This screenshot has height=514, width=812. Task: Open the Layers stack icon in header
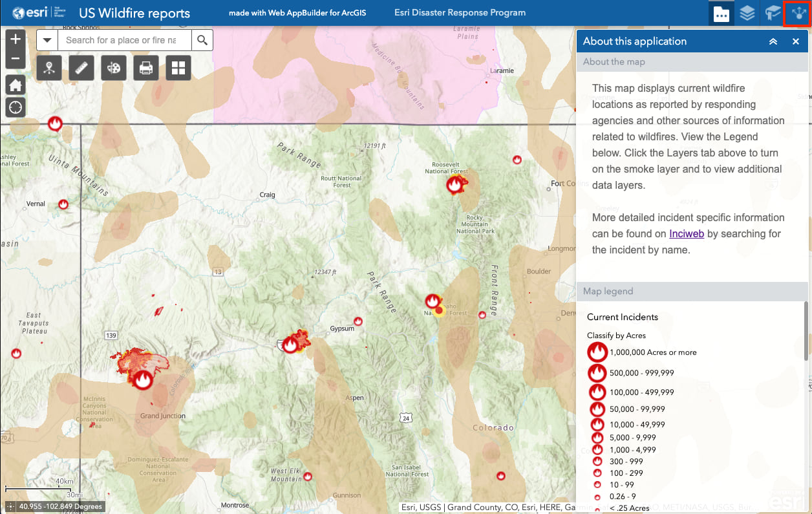(747, 13)
